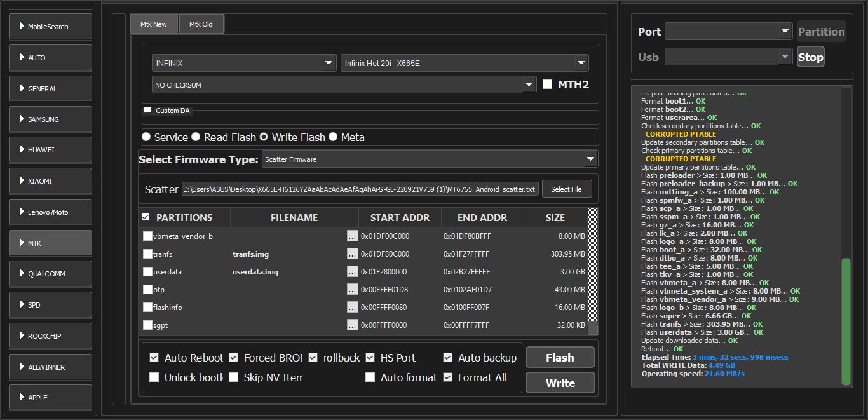Open the XIAOMI section
868x420 pixels.
pyautogui.click(x=51, y=181)
